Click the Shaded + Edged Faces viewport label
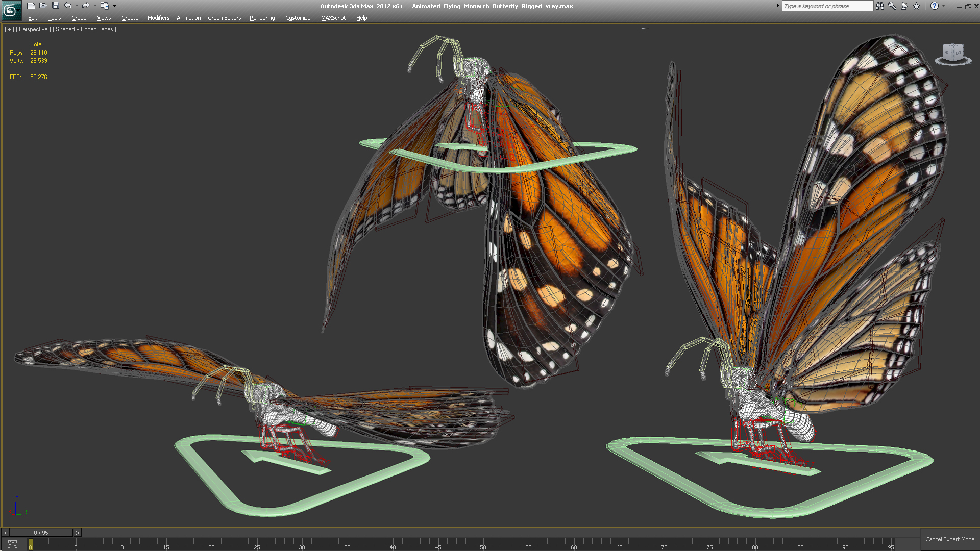 coord(84,29)
